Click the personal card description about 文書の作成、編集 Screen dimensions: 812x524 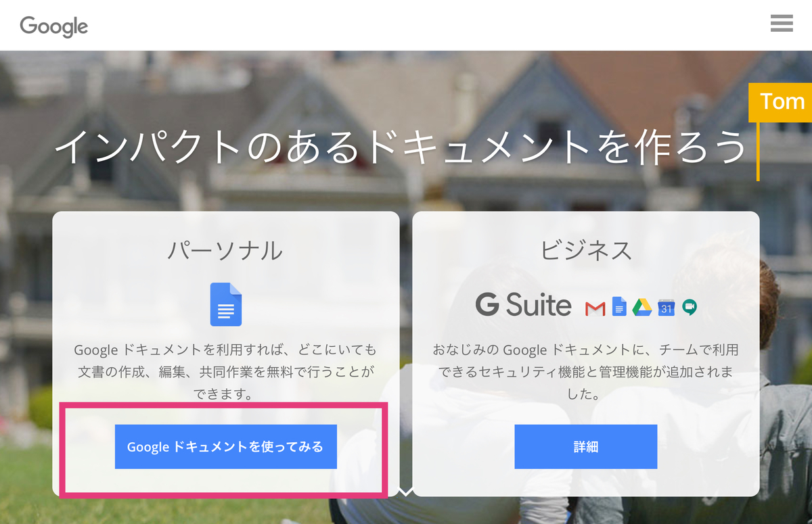[225, 372]
